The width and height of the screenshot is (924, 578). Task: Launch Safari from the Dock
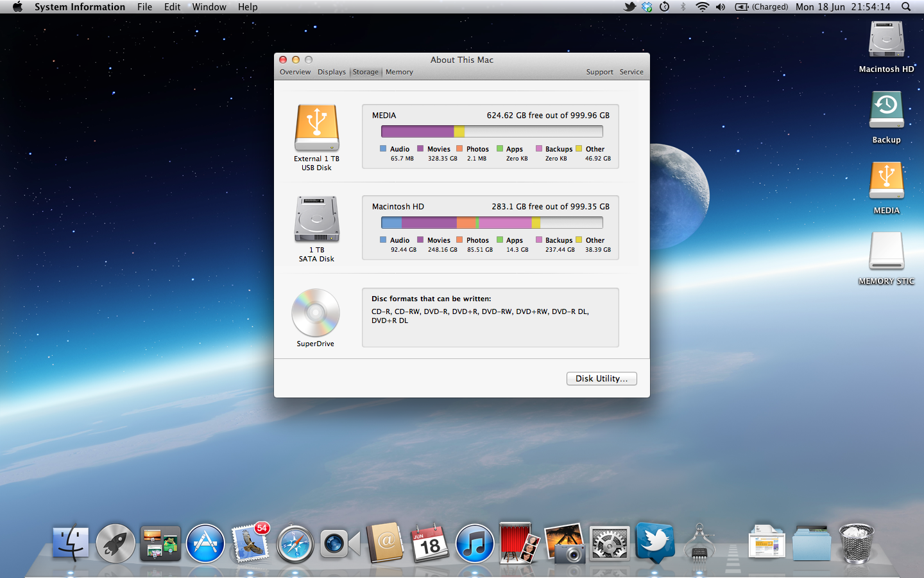pos(295,544)
